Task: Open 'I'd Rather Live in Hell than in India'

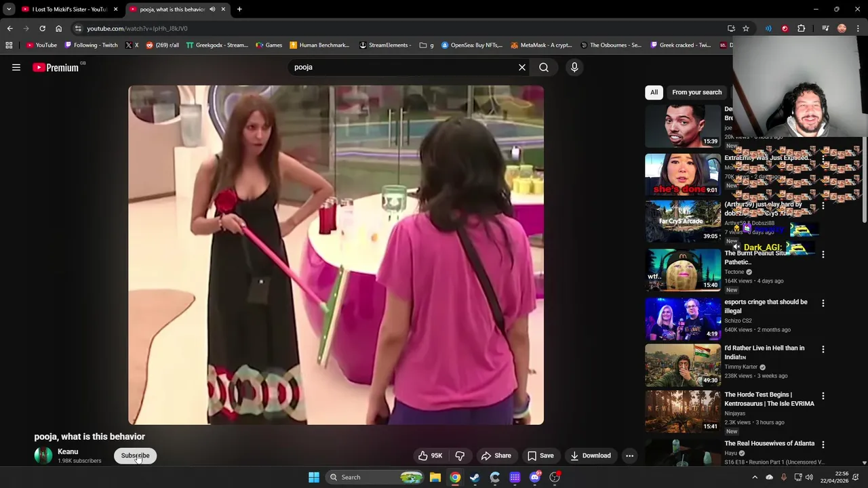Action: pyautogui.click(x=764, y=352)
